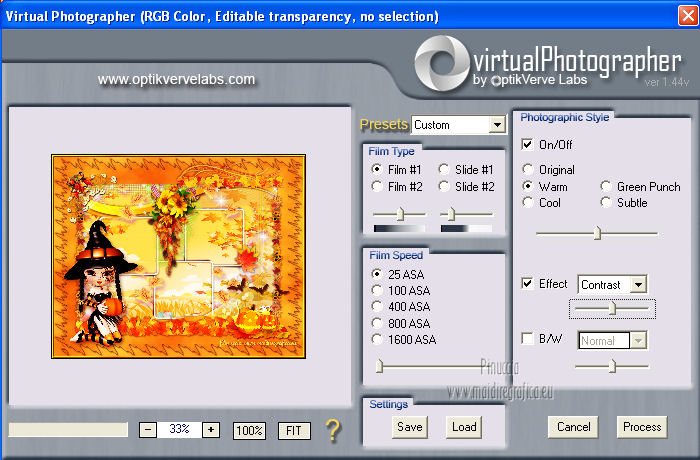The image size is (700, 460).
Task: Click the virtualPhotographer swirl logo
Action: 442,63
